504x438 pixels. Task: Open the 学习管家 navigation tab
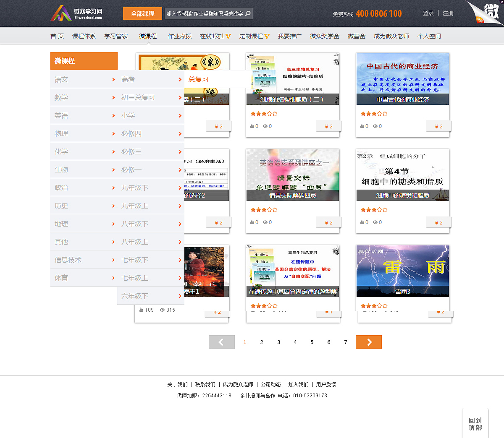[116, 36]
